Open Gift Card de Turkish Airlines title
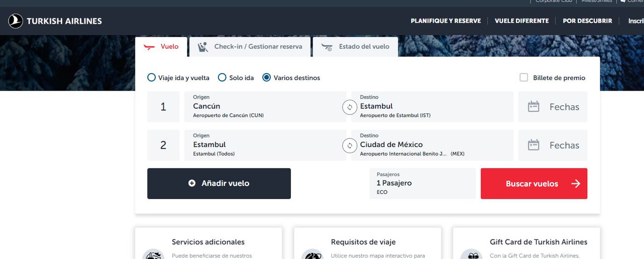 (538, 242)
